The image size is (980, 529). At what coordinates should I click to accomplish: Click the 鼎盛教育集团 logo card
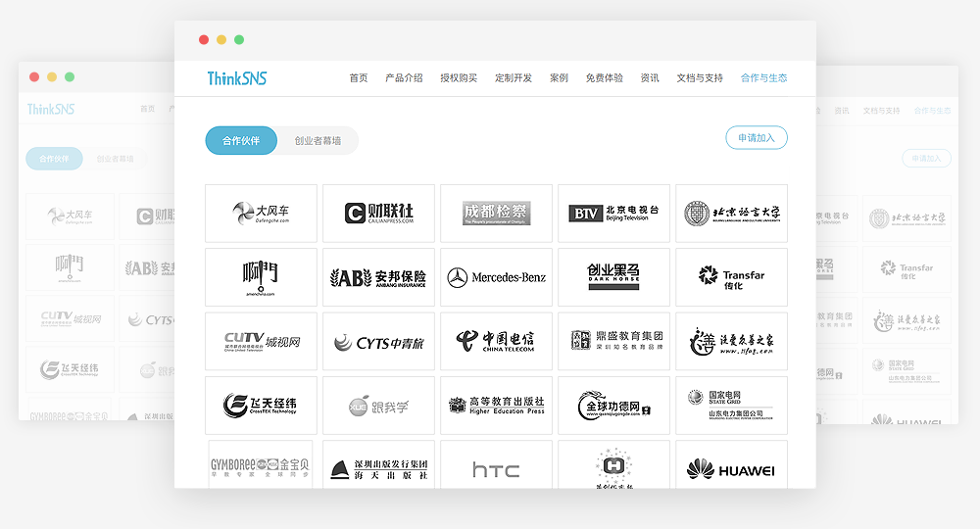pyautogui.click(x=613, y=341)
